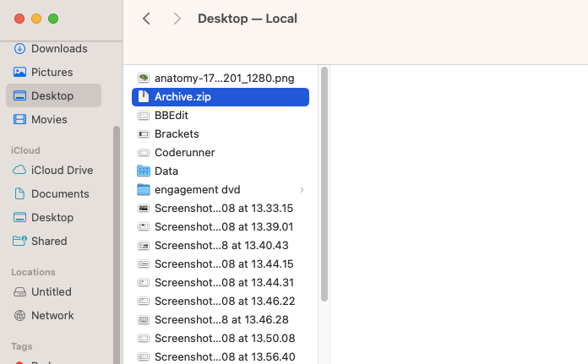The height and width of the screenshot is (364, 588).
Task: Open Network in Locations
Action: (x=53, y=315)
